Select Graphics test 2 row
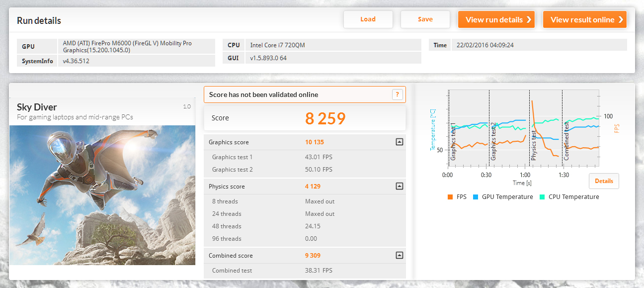Viewport: 644px width, 288px height. (x=305, y=170)
